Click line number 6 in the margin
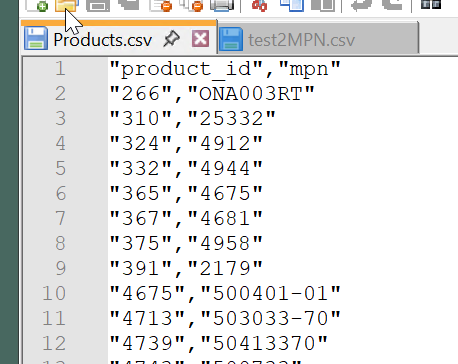The image size is (458, 364). point(60,193)
